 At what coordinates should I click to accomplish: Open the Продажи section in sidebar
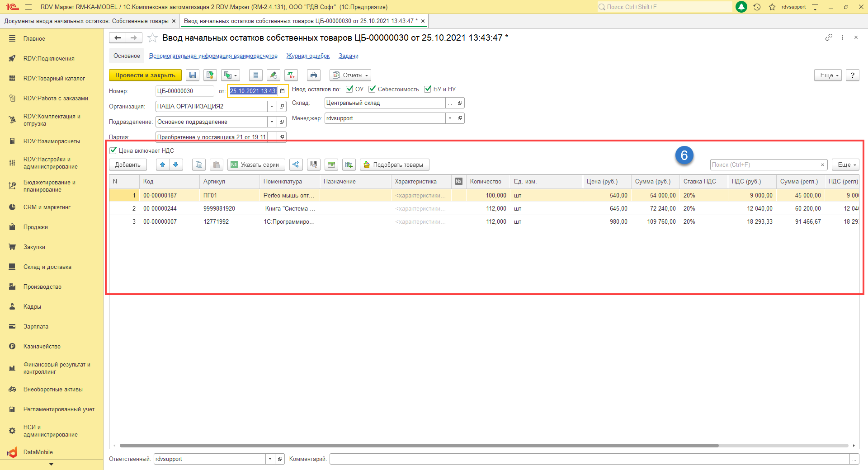(x=35, y=227)
